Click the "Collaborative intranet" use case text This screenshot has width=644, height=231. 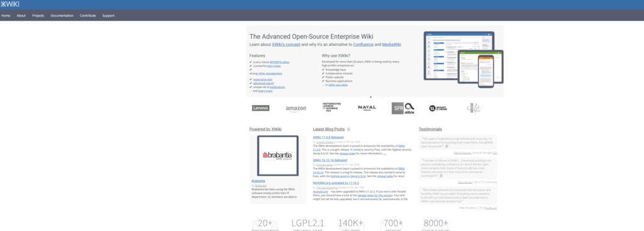coord(339,74)
